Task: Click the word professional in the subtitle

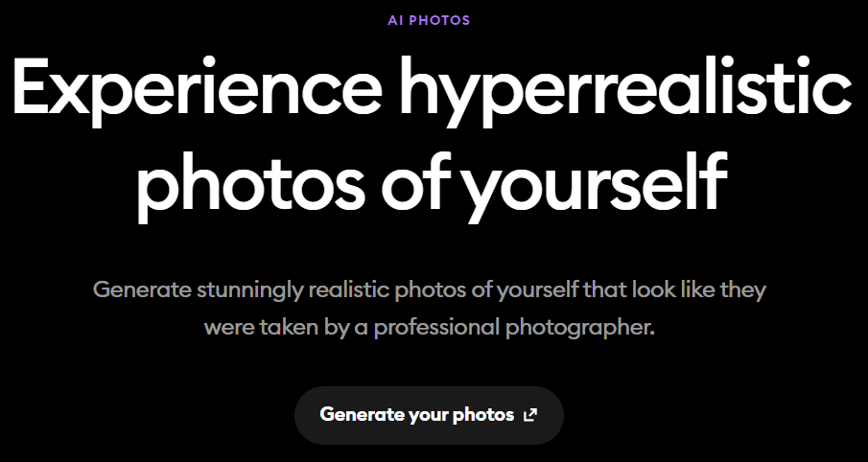Action: point(436,328)
